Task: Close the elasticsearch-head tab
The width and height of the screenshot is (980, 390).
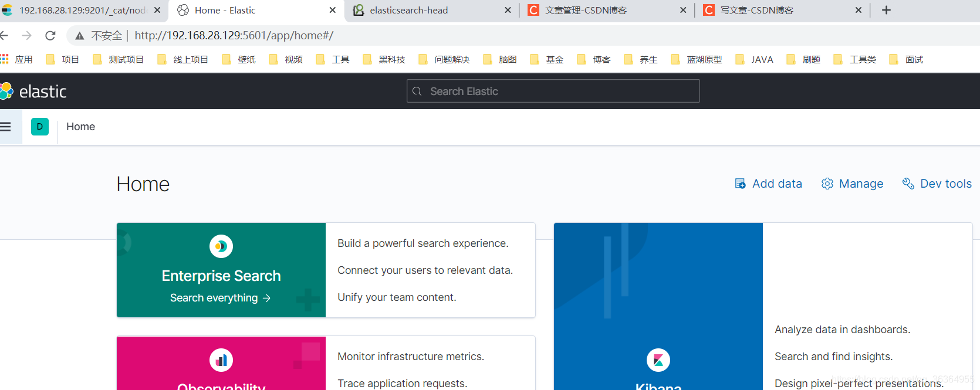Action: 508,10
